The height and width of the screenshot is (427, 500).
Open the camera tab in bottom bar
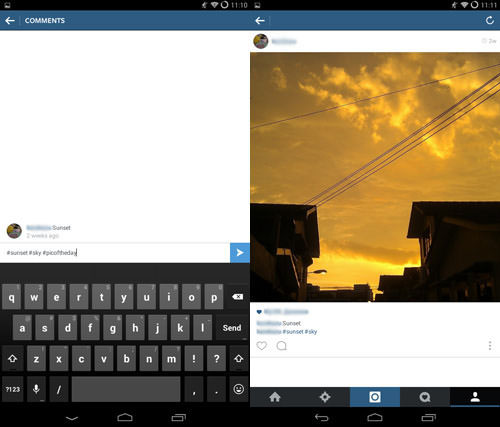(x=375, y=397)
